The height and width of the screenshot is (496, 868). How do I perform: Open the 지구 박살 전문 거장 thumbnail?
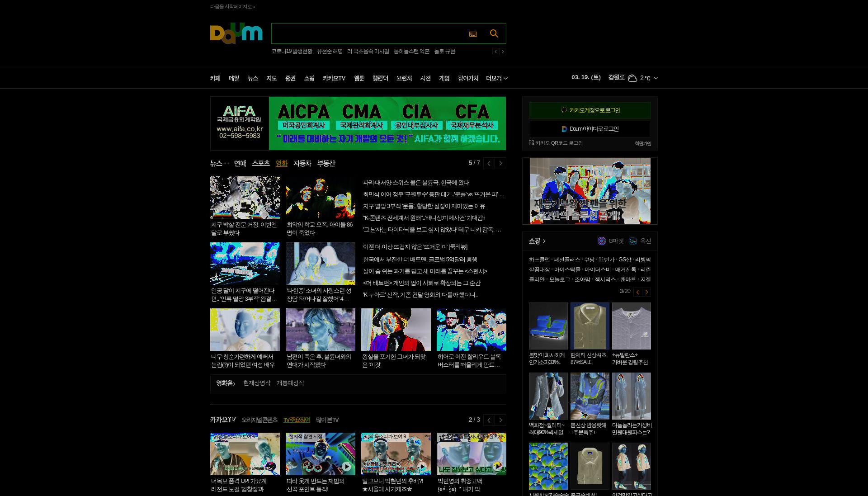coord(245,198)
